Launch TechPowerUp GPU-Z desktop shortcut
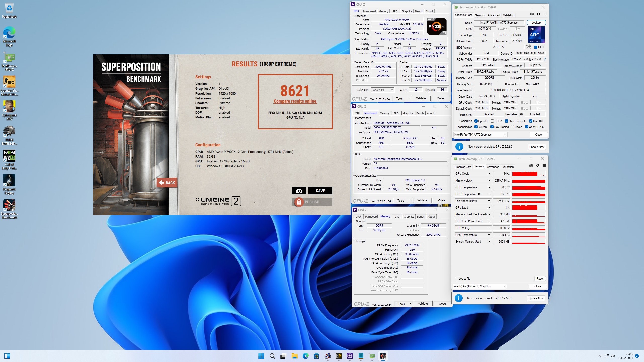Viewport: 644px width, 362px height. [9, 62]
